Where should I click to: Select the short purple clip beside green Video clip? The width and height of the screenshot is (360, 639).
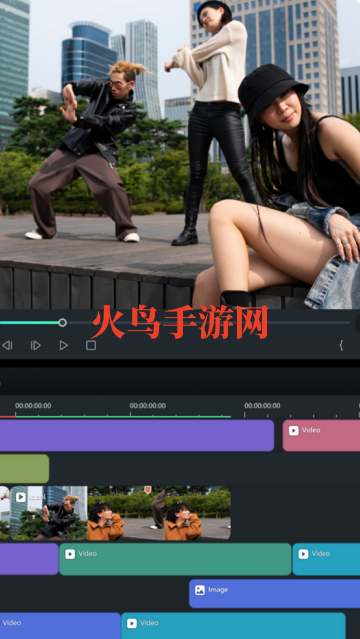pos(29,559)
